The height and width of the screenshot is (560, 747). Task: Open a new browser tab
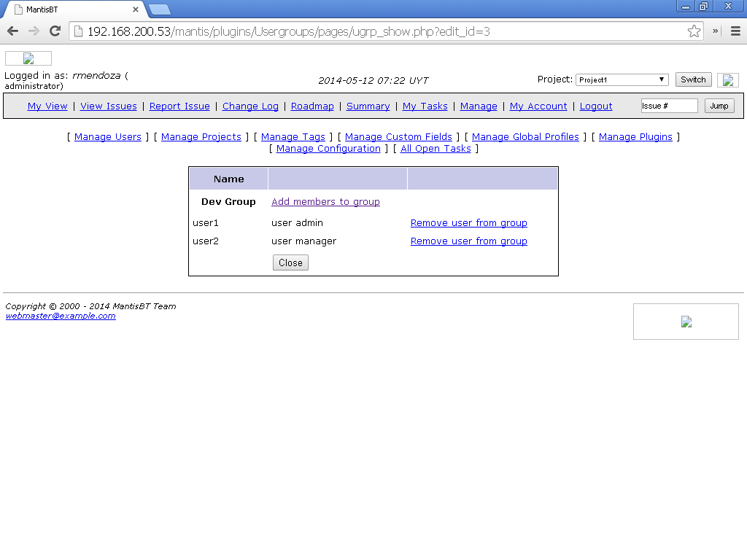click(x=160, y=9)
